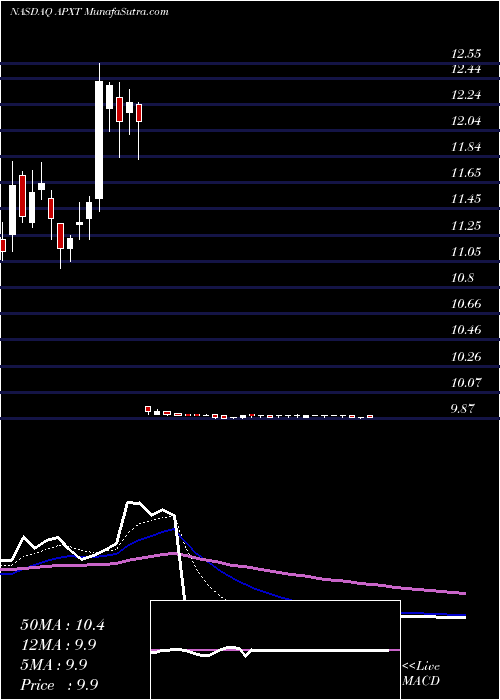The height and width of the screenshot is (700, 500).
Task: Click the NASDAQ APXT MunafaSutra.com title text
Action: [x=89, y=12]
